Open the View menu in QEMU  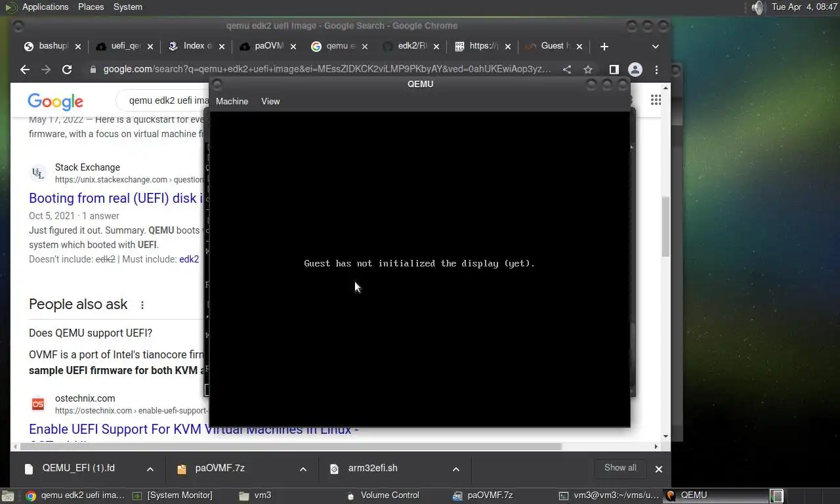270,101
